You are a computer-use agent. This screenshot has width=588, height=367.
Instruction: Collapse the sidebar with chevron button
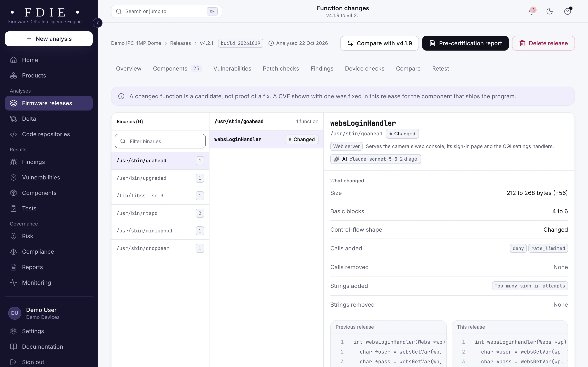pyautogui.click(x=98, y=23)
